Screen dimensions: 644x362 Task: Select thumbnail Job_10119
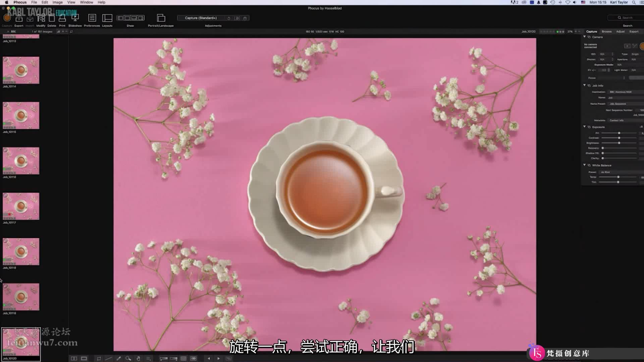[21, 297]
